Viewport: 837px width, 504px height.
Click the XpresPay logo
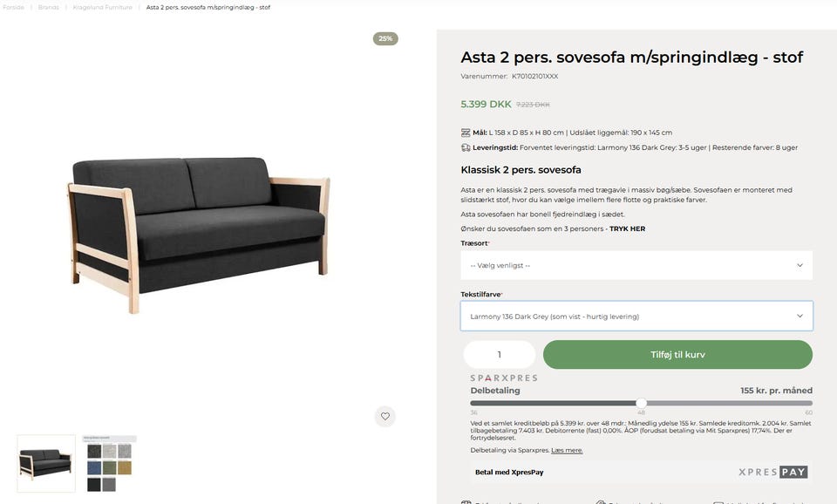click(773, 472)
